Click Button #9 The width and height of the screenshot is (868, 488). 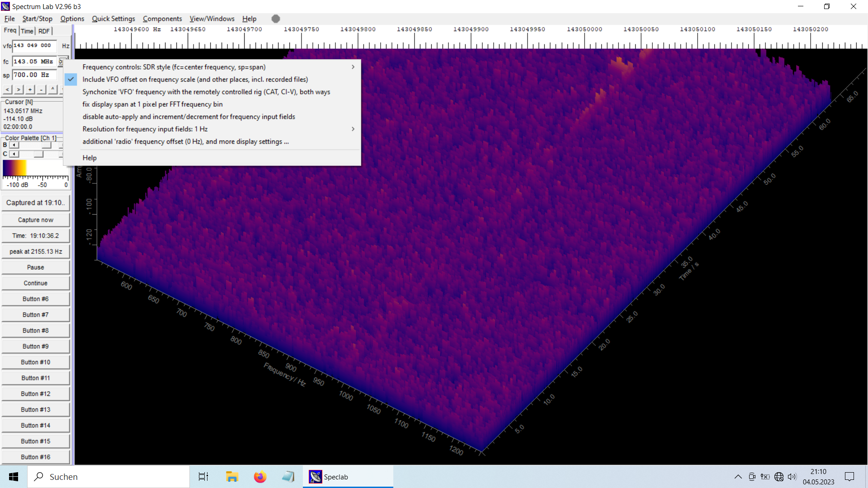tap(36, 347)
